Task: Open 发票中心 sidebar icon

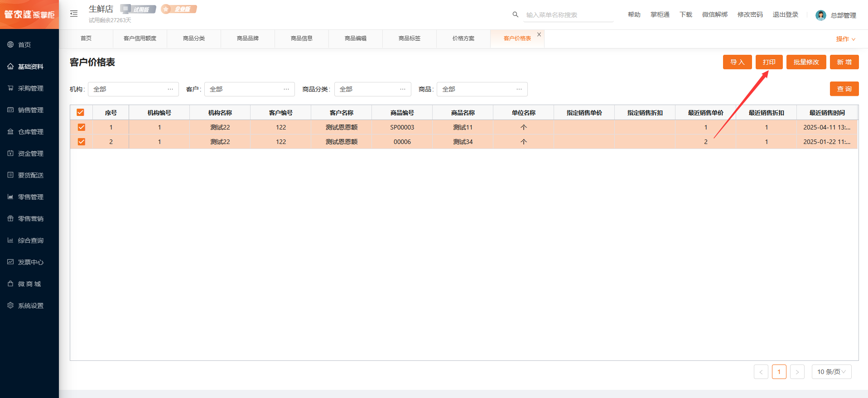Action: [10, 262]
